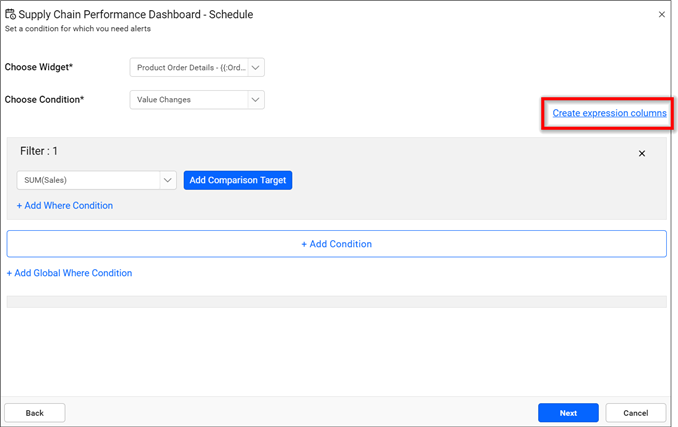Viewport: 678px width, 427px height.
Task: Proceed by clicking Next
Action: (568, 413)
